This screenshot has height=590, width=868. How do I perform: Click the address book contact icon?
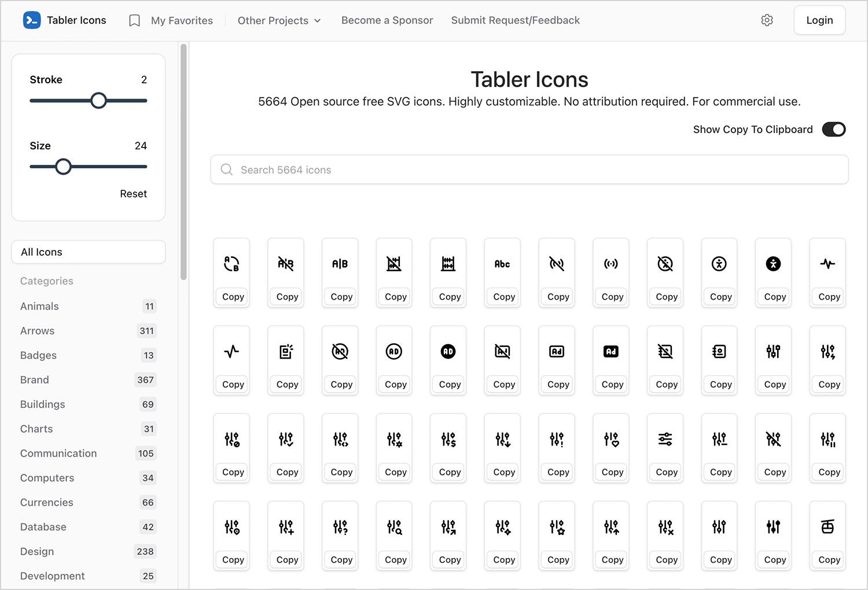pyautogui.click(x=719, y=351)
